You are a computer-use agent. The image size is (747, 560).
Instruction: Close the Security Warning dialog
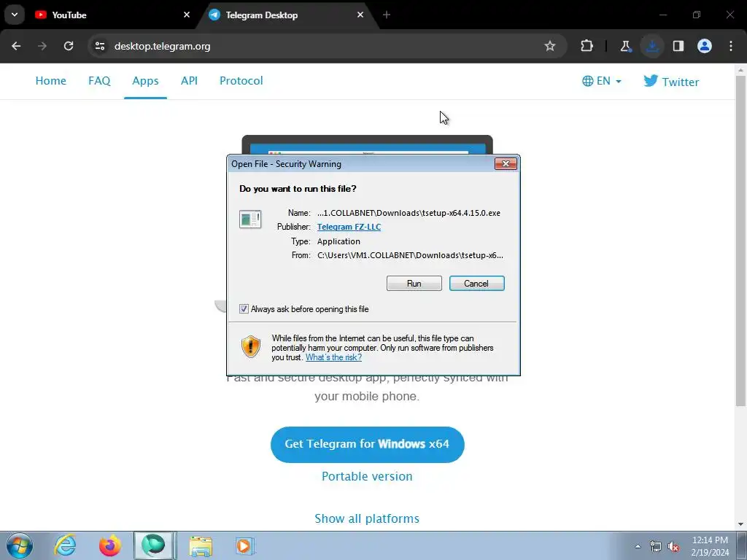tap(506, 164)
